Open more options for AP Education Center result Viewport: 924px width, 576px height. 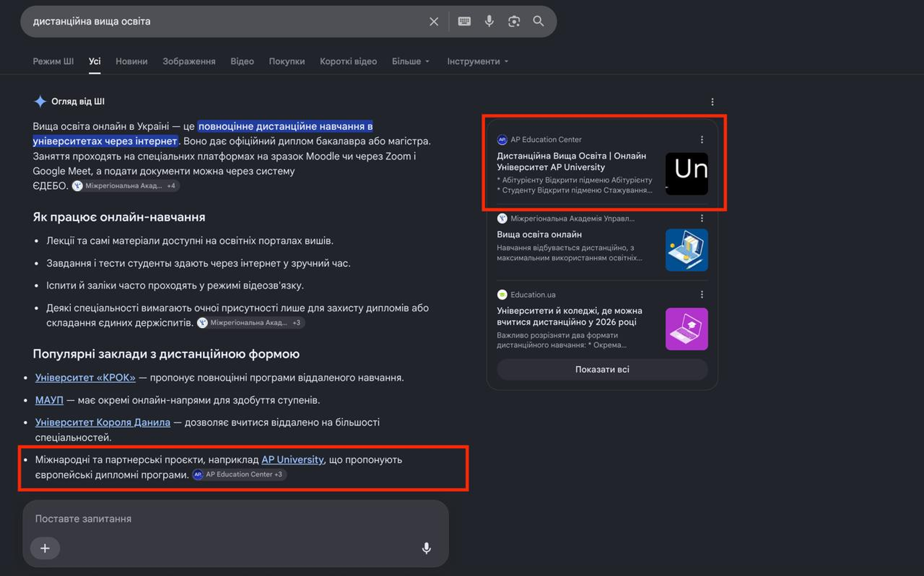click(702, 140)
